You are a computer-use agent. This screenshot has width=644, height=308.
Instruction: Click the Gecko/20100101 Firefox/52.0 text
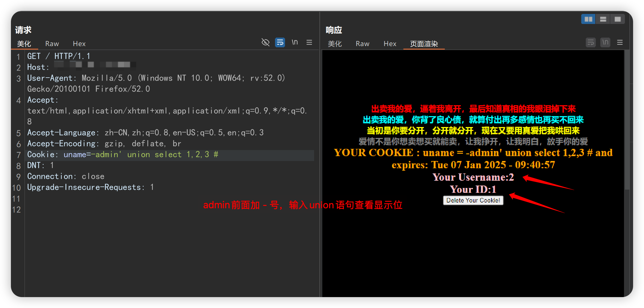[x=89, y=89]
